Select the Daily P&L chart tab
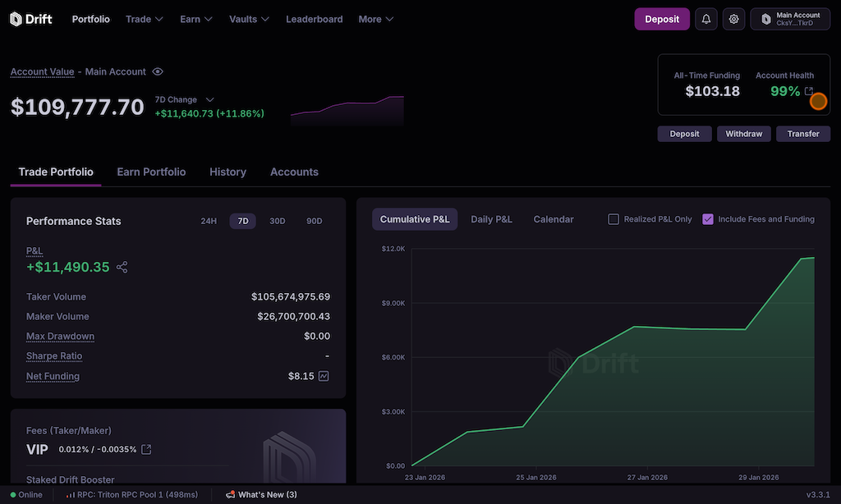Screen dimensions: 841x504 coord(491,219)
